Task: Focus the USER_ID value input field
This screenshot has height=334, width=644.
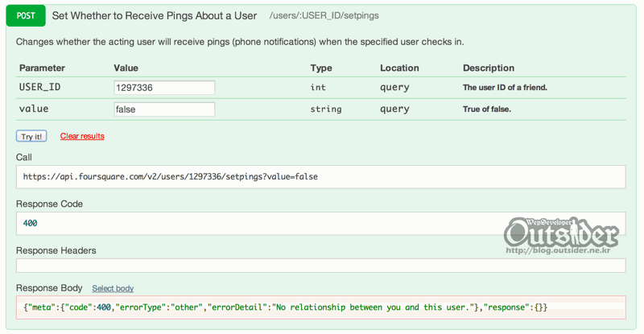Action: tap(164, 88)
